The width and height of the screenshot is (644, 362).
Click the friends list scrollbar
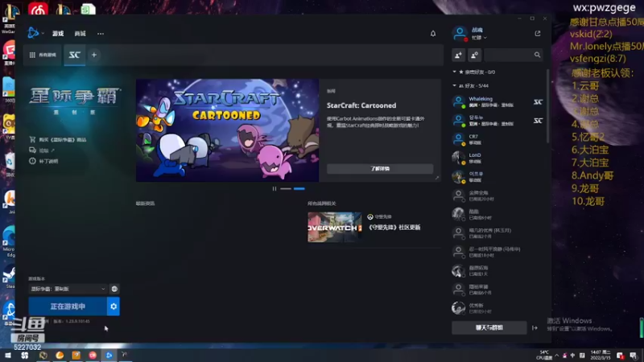tap(548, 107)
